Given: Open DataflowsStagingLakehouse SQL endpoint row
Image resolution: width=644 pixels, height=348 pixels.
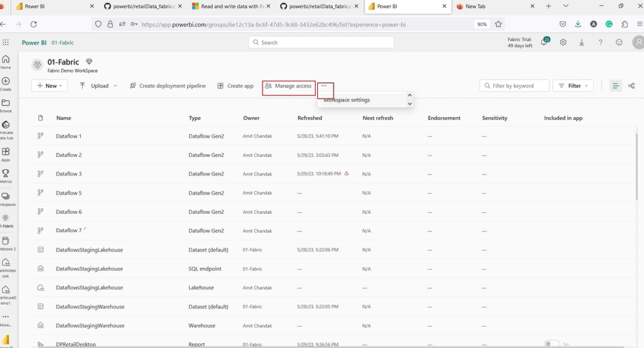Looking at the screenshot, I should tap(334, 269).
